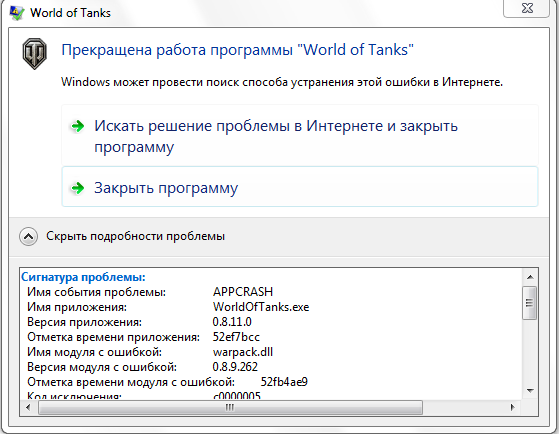Select the WorldOfTanks.exe application name
Viewport: 559px width, 434px height.
coord(261,307)
